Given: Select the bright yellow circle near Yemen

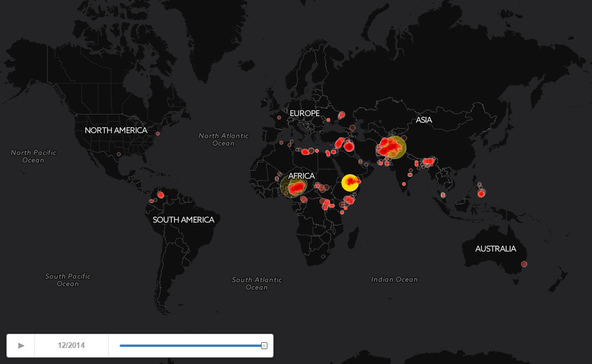Looking at the screenshot, I should (x=350, y=183).
